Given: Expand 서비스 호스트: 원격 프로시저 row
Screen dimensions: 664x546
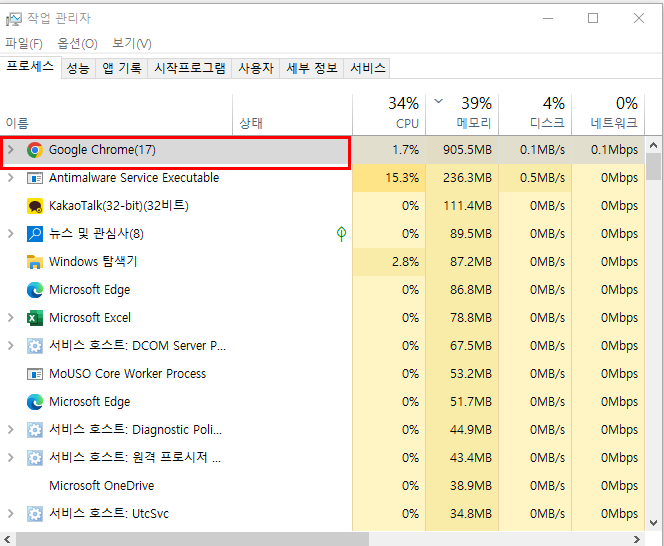Looking at the screenshot, I should click(x=11, y=457).
